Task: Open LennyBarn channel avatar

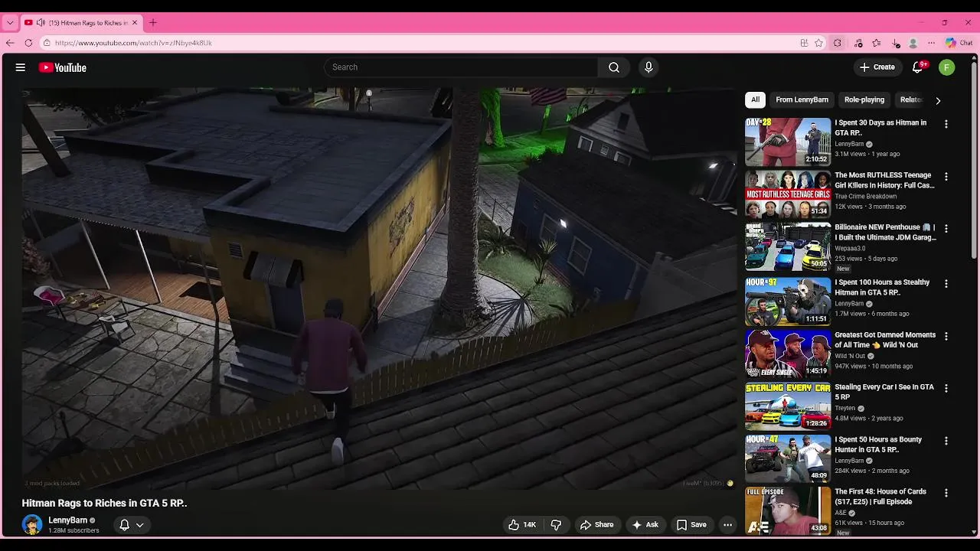Action: 32,525
